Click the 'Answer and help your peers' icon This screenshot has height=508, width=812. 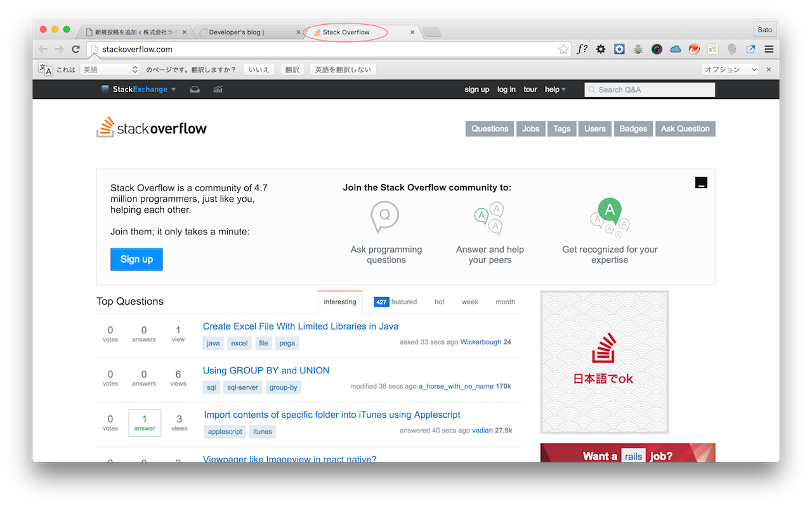pos(489,218)
